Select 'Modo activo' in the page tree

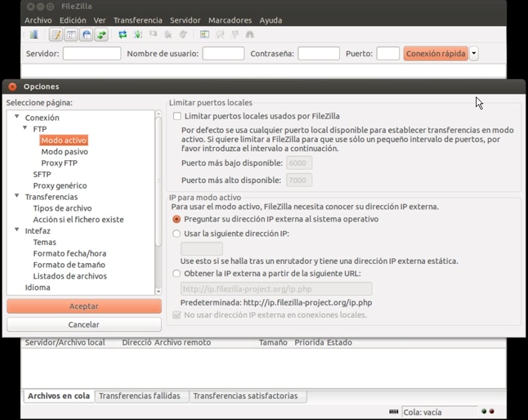pos(63,141)
